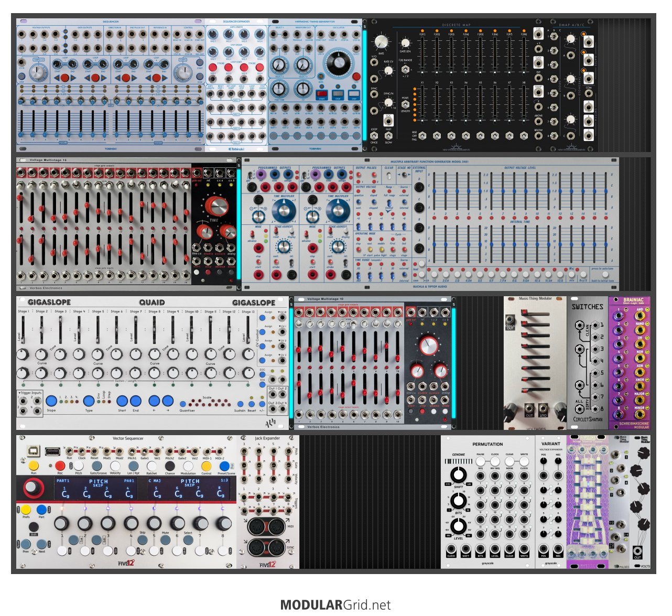Toggle the +/- polarity button on Quaid
This screenshot has width=672, height=616.
[x=262, y=404]
